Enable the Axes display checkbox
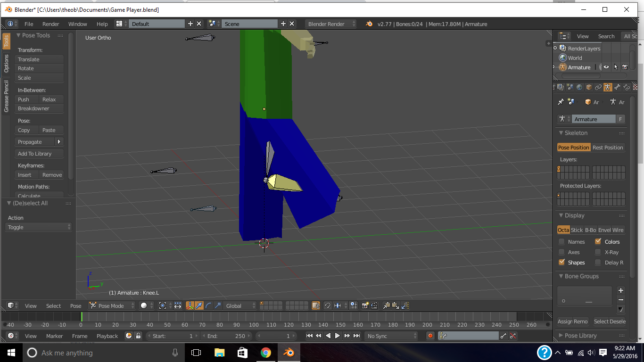644x362 pixels. click(561, 252)
